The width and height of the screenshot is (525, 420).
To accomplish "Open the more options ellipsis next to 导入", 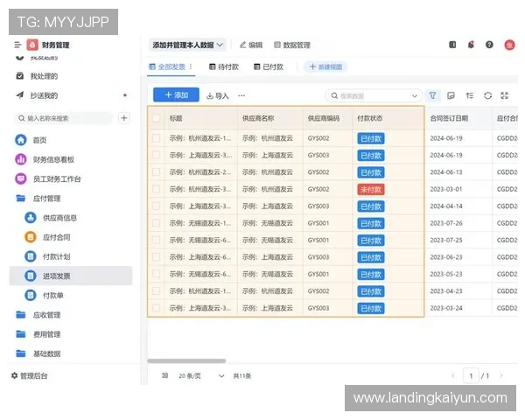I will point(241,95).
